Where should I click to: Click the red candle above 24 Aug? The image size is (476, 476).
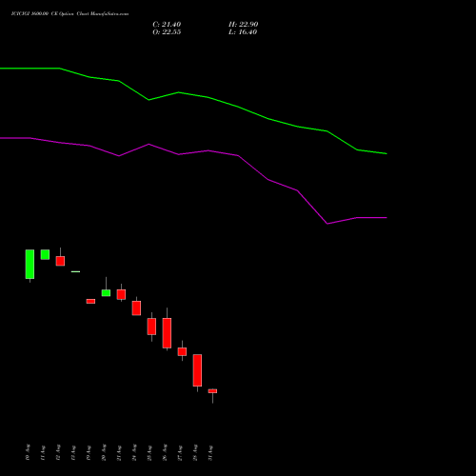click(x=136, y=307)
